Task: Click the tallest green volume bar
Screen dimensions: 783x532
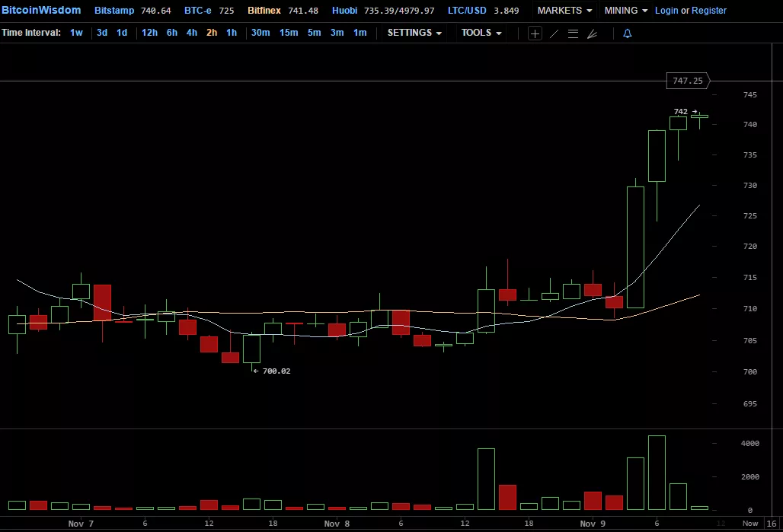Action: pyautogui.click(x=657, y=472)
